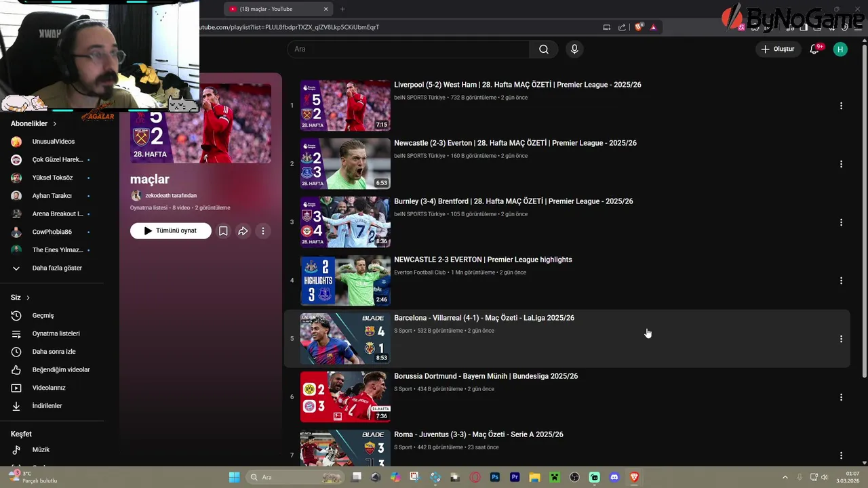This screenshot has width=868, height=488.
Task: Open options menu for Barcelona Villarreal video
Action: coord(841,339)
